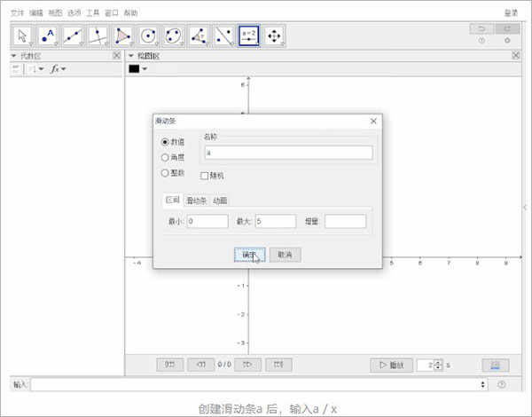The image size is (532, 417).
Task: Click the black color swatch
Action: click(x=134, y=69)
